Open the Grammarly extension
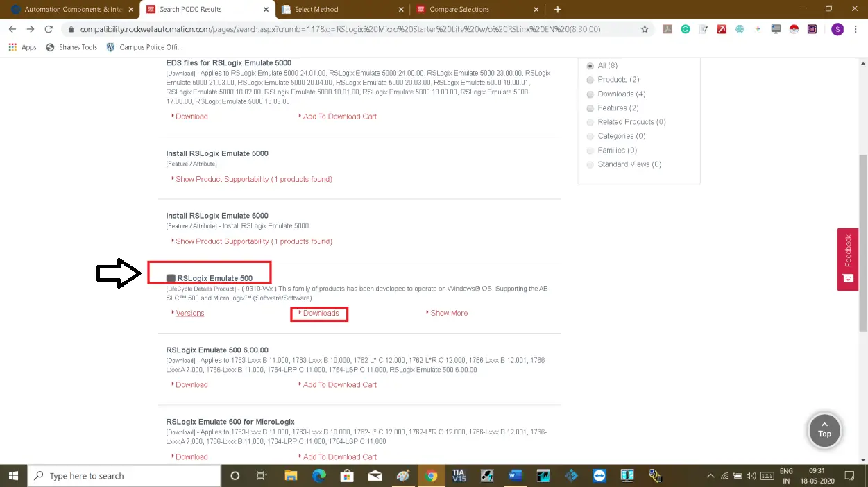868x487 pixels. tap(686, 29)
